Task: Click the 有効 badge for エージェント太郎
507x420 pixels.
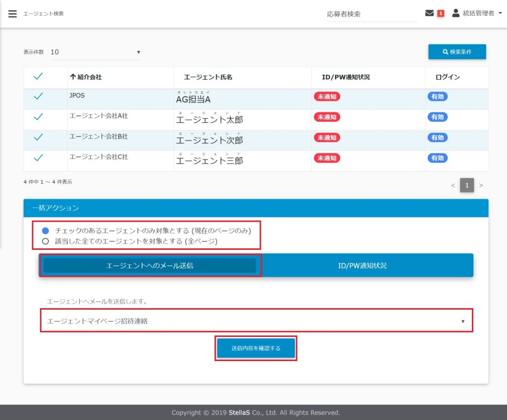Action: click(437, 117)
